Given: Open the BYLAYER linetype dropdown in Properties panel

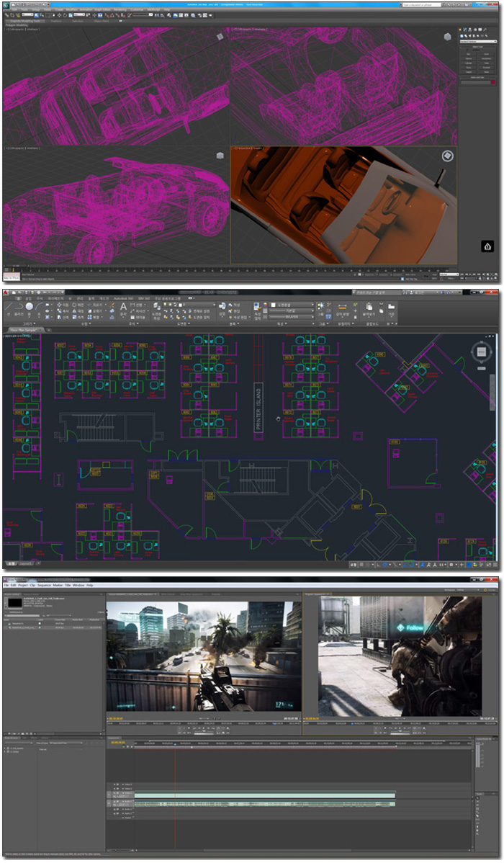Looking at the screenshot, I should 290,317.
